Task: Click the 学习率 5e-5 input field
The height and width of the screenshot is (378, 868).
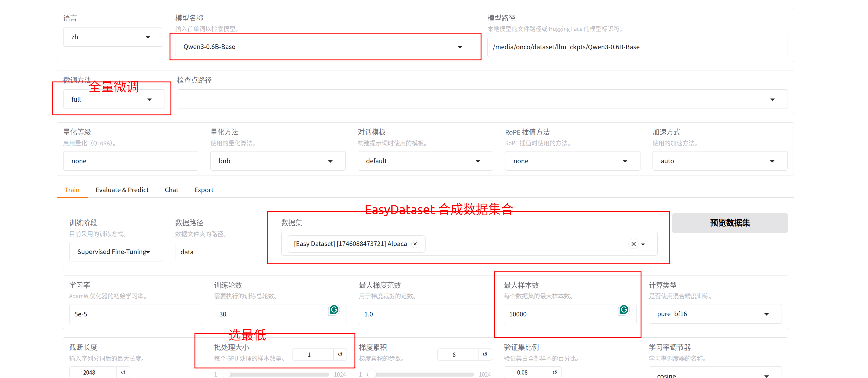Action: pos(135,314)
